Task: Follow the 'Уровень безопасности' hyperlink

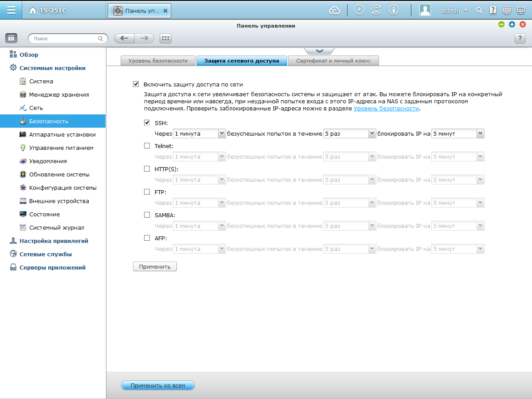Action: point(386,108)
